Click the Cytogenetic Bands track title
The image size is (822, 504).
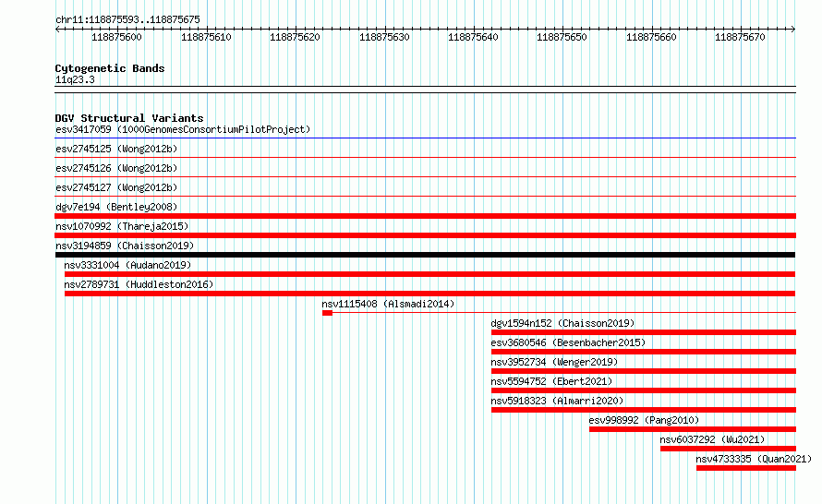(x=110, y=68)
